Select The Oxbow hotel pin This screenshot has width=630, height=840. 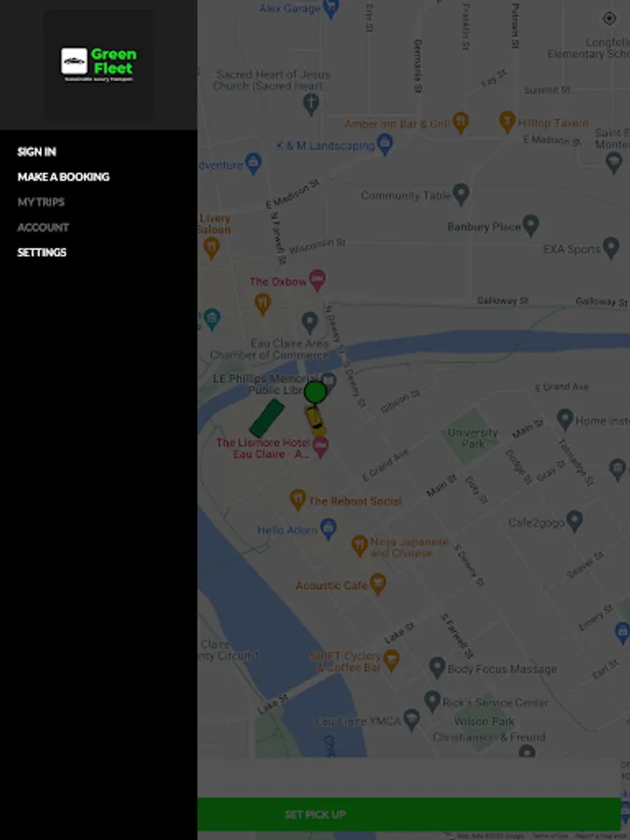317,280
